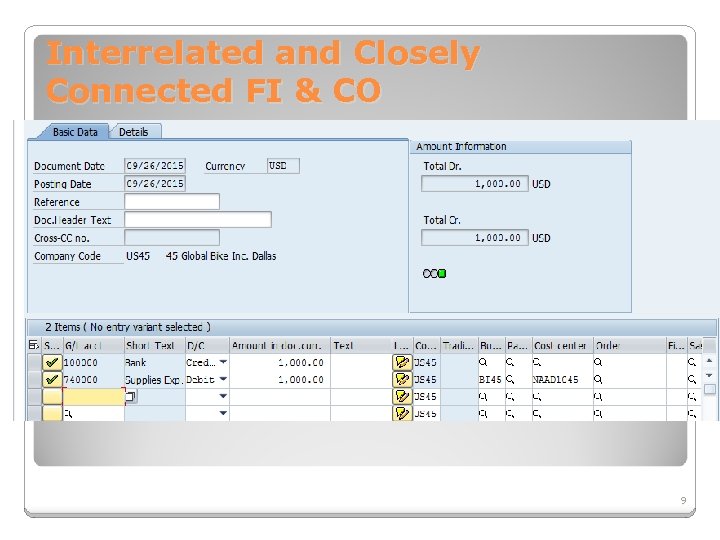Image resolution: width=720 pixels, height=540 pixels.
Task: Click the G/L account cell in third row
Action: pos(94,396)
